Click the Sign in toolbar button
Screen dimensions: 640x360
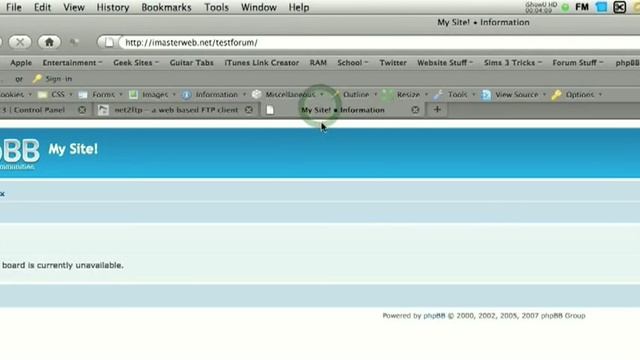tap(58, 79)
